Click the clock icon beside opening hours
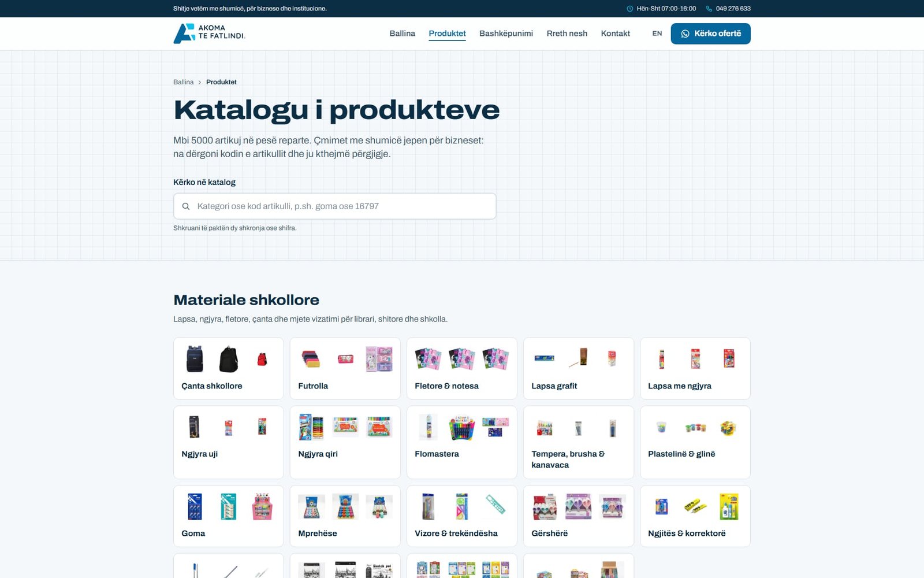924x578 pixels. [629, 9]
